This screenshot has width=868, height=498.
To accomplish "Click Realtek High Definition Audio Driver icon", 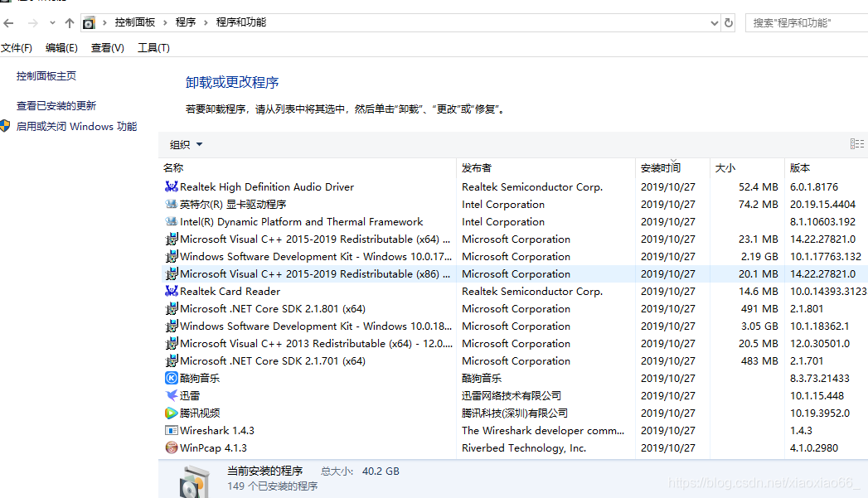I will 172,186.
